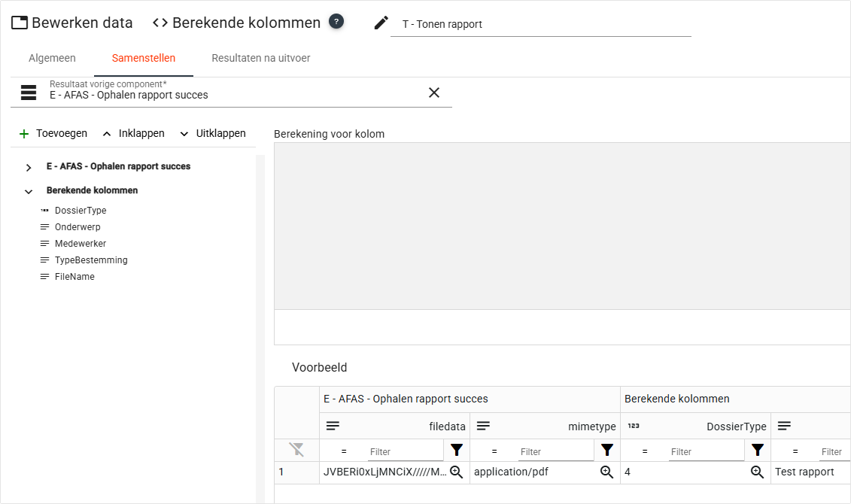Open the Resultaten na uitvoer tab
This screenshot has height=504, width=851.
[x=260, y=58]
